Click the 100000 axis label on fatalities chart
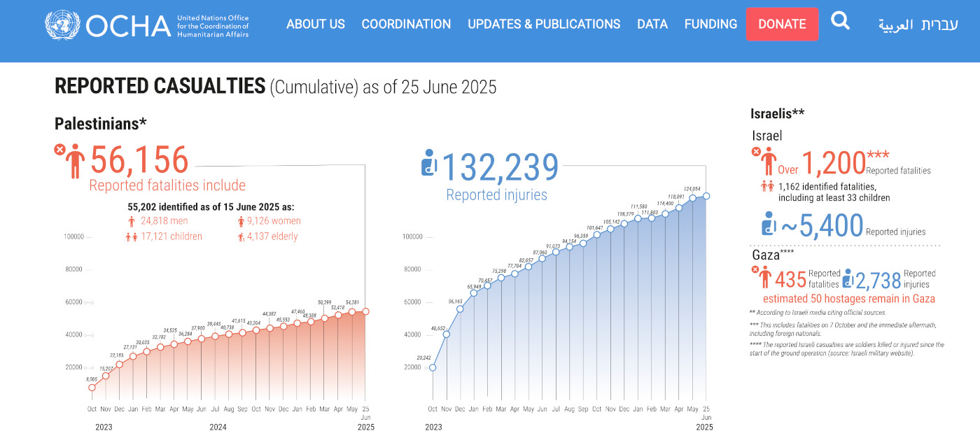980x438 pixels. tap(73, 236)
